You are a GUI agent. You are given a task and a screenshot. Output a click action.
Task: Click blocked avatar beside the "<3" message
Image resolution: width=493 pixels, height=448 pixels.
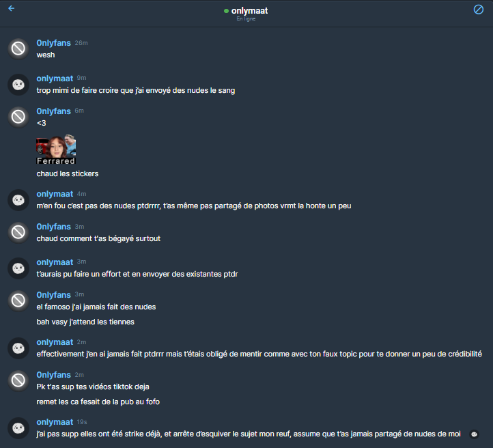[18, 117]
